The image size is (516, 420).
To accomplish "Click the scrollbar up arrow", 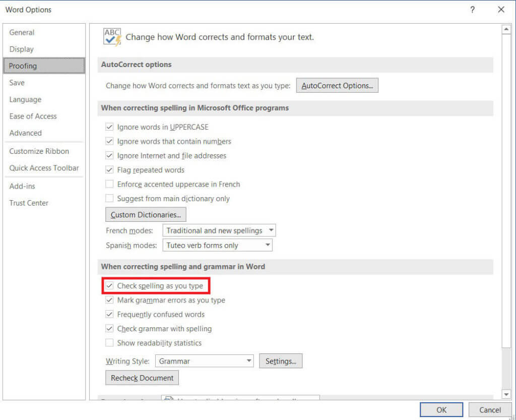I will tap(506, 30).
